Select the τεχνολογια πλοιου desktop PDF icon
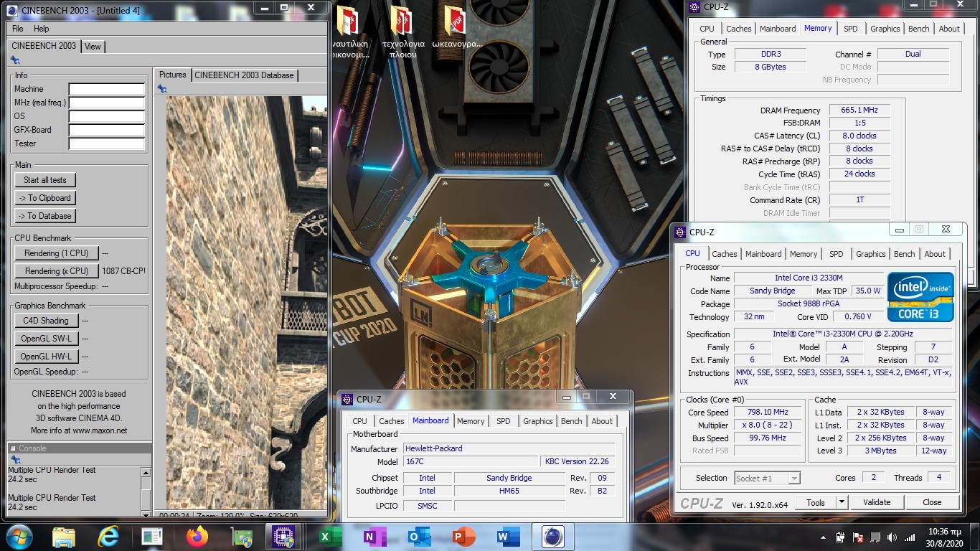The image size is (980, 551). [x=403, y=32]
